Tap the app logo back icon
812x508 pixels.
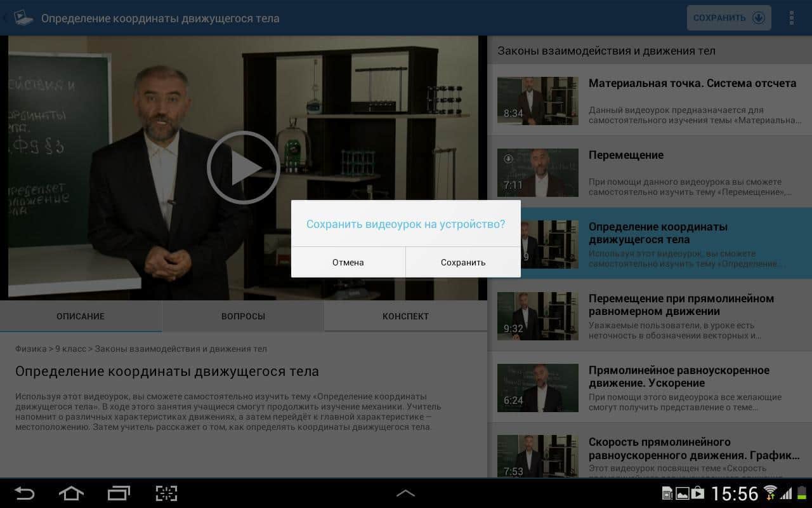20,18
